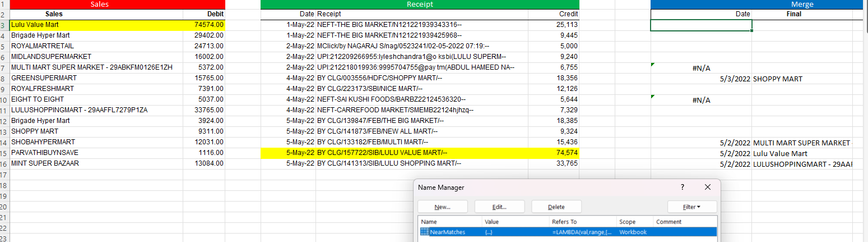The width and height of the screenshot is (868, 242).
Task: Select EIGHT TO EIGHT cell
Action: tap(96, 99)
